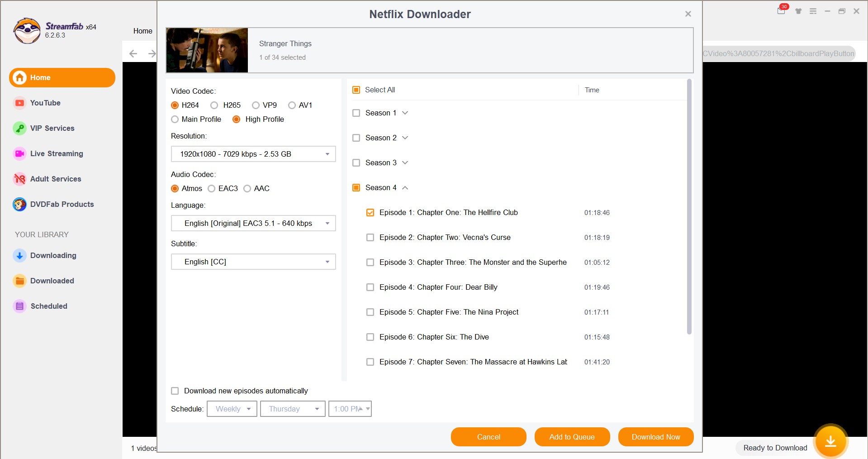The image size is (868, 459).
Task: Collapse the Season 4 episode list
Action: (405, 187)
